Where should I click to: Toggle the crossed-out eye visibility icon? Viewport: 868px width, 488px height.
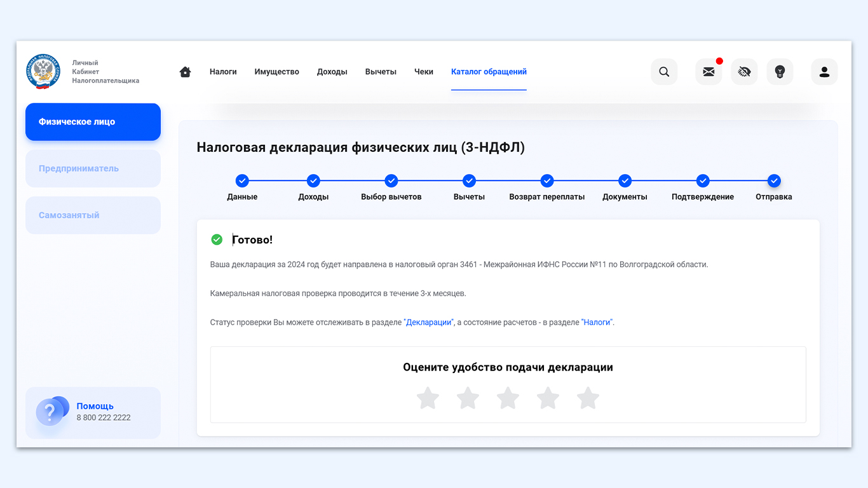click(744, 72)
